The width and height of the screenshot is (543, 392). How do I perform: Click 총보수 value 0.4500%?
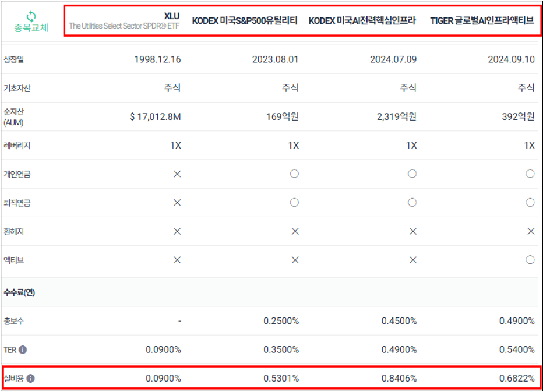point(399,321)
